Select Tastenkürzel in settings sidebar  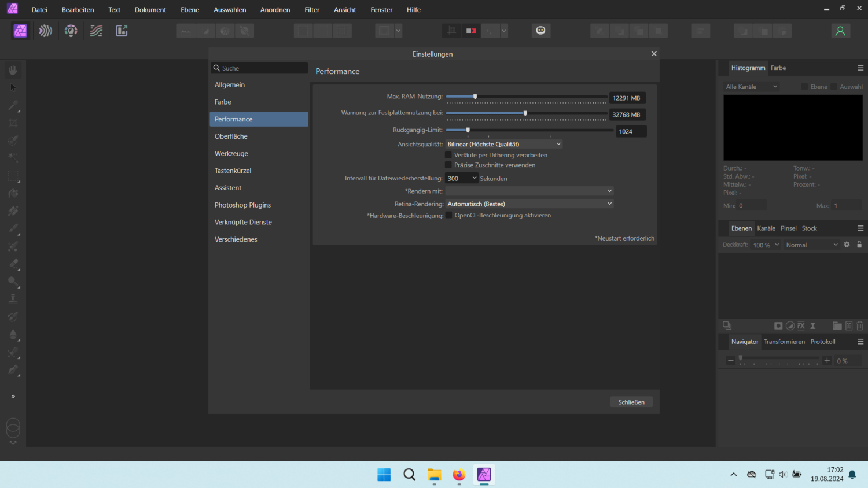pos(233,171)
